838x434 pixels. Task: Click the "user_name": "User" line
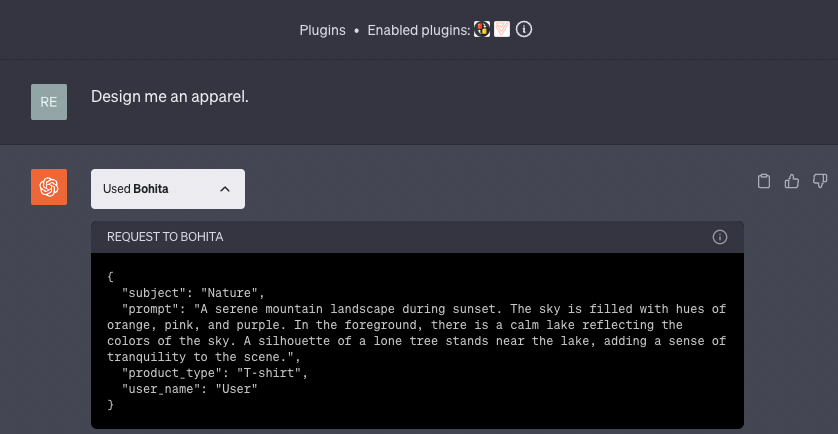(x=189, y=389)
